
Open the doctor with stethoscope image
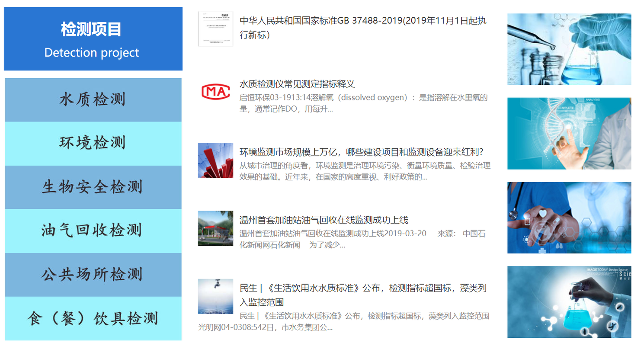[569, 218]
